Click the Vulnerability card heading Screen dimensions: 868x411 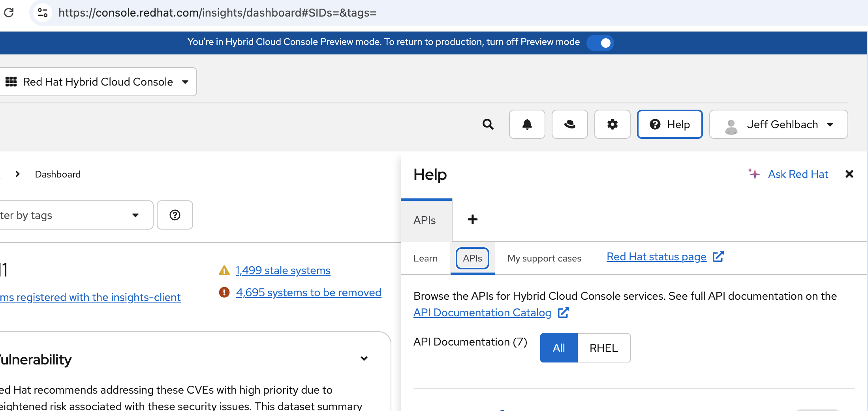36,360
